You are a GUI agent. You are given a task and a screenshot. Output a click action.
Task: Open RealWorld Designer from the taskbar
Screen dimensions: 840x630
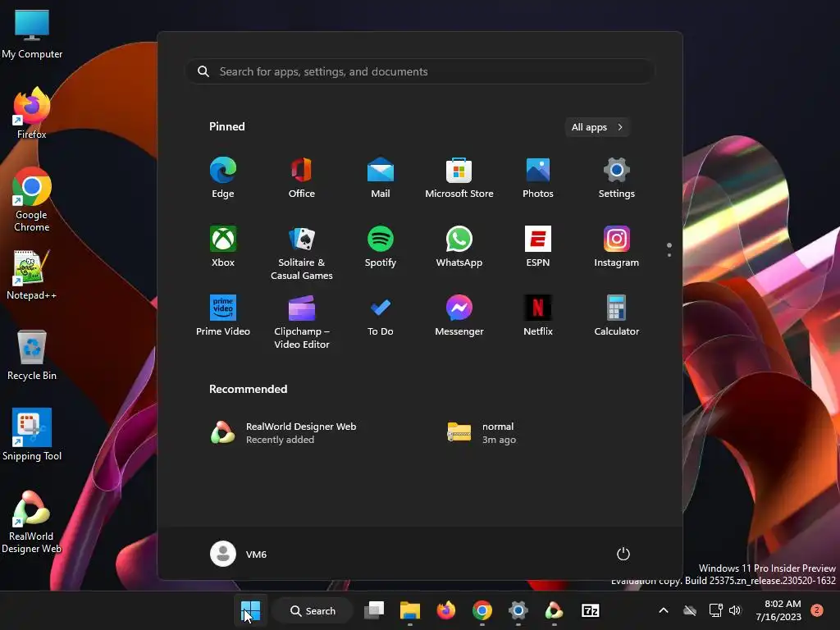pos(554,610)
